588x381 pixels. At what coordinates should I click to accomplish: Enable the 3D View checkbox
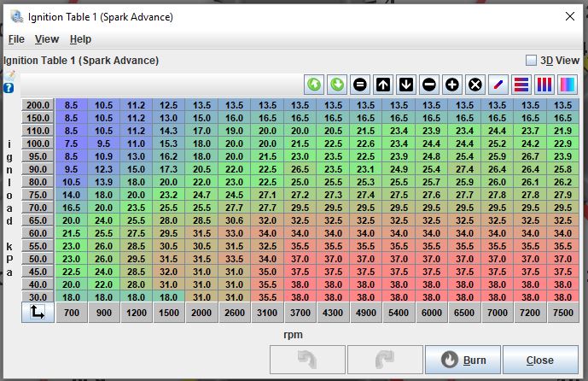pos(532,61)
